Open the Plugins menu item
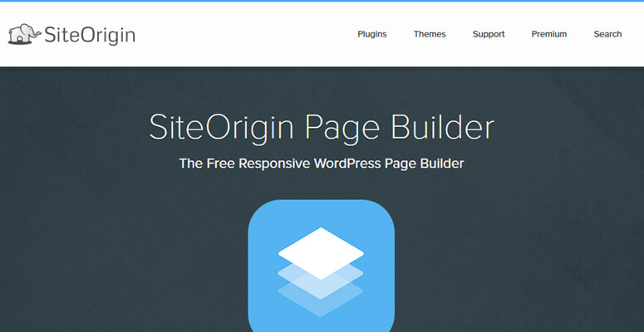The height and width of the screenshot is (332, 644). tap(372, 34)
